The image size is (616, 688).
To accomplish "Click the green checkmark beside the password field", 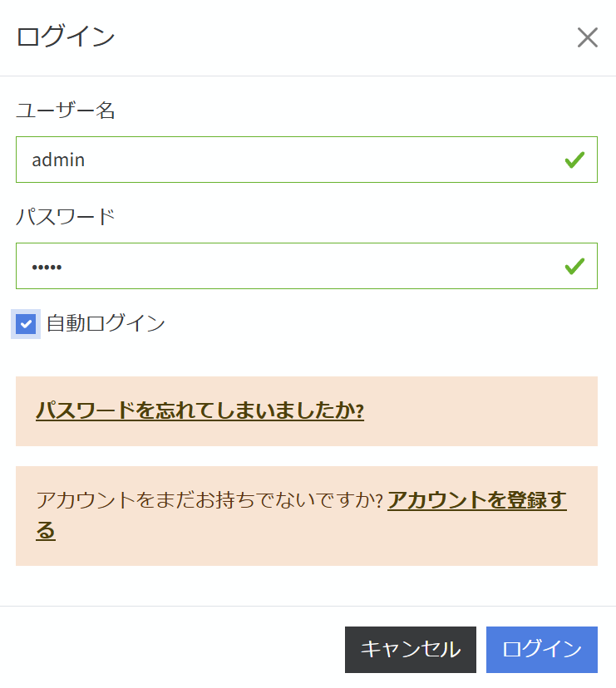I will tap(573, 266).
